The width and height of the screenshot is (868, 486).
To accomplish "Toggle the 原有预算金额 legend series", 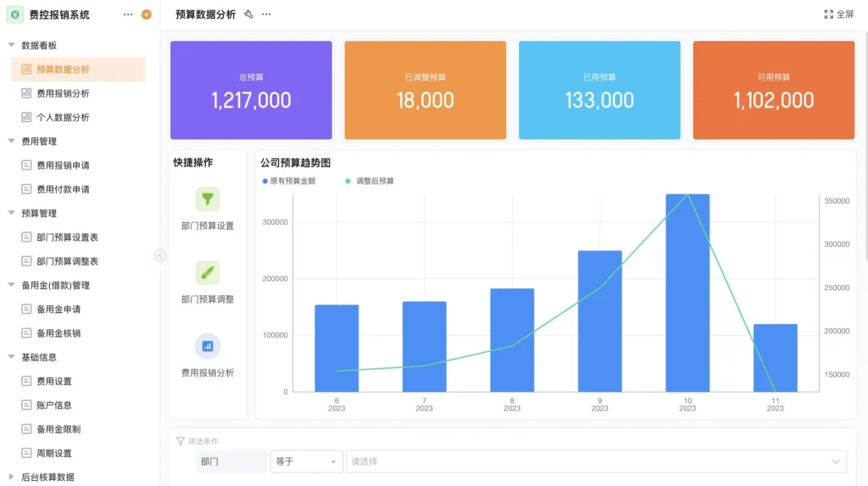I will click(289, 182).
